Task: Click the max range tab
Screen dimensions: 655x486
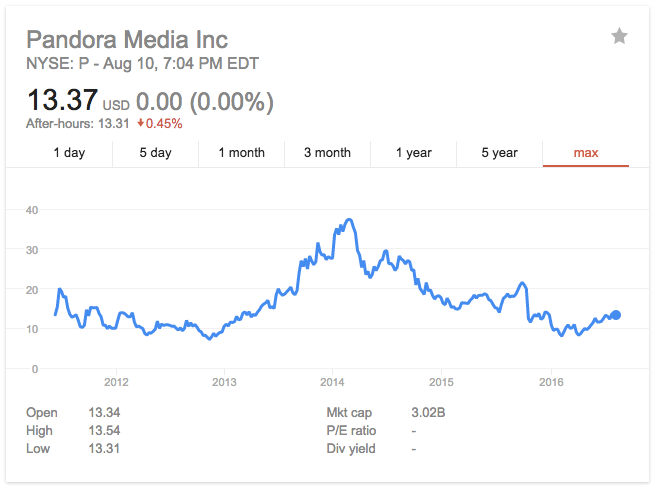Action: click(586, 153)
